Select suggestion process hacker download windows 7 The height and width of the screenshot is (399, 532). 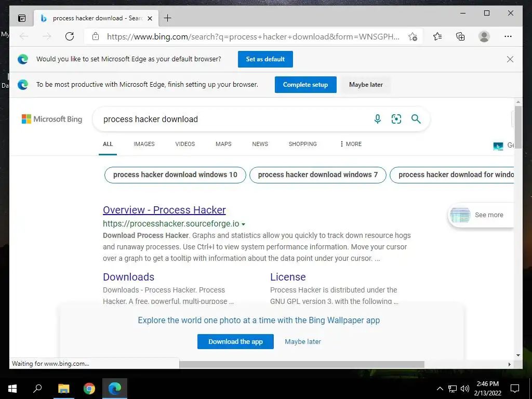317,175
